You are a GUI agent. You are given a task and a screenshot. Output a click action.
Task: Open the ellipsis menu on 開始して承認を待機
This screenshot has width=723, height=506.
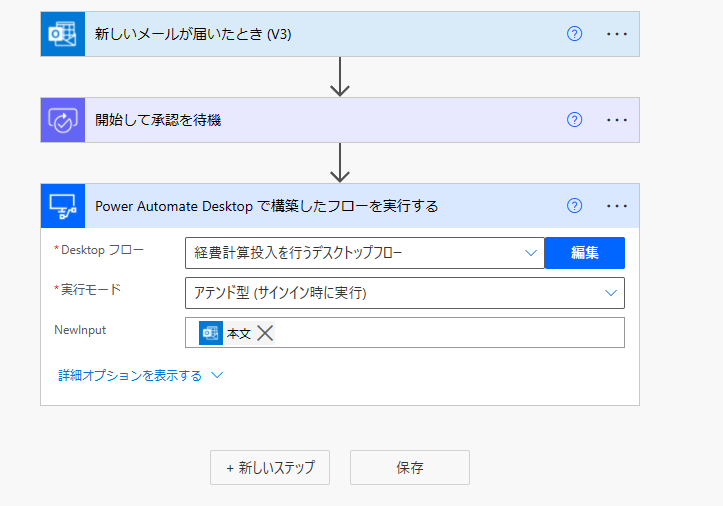pos(616,120)
